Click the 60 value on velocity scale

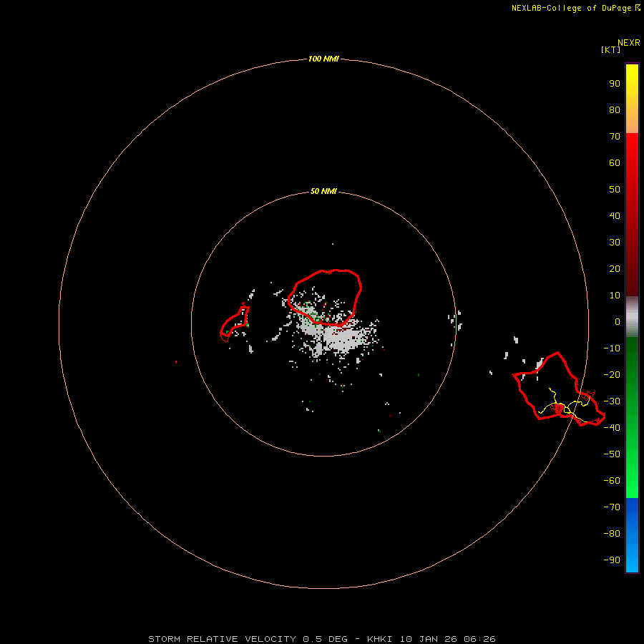pyautogui.click(x=615, y=162)
